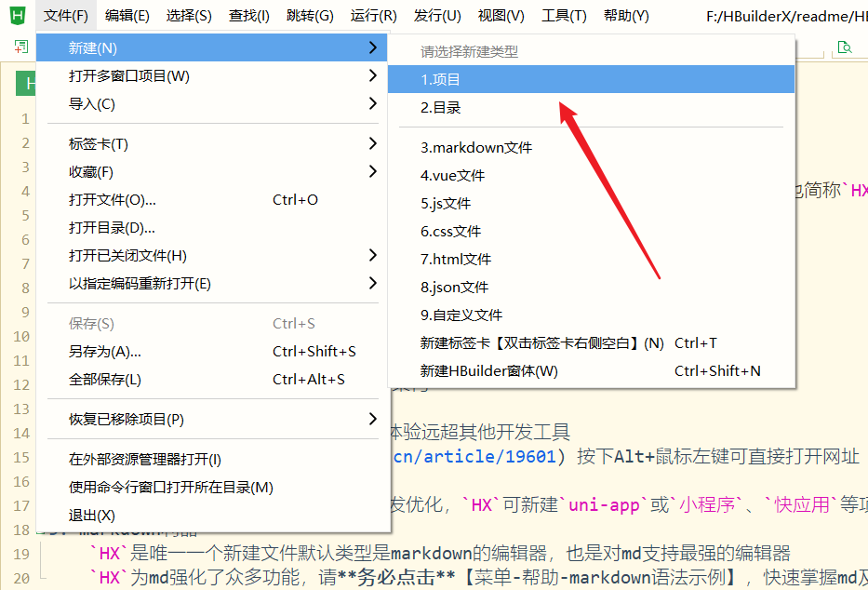Open the 文件(F) menu
Image resolution: width=868 pixels, height=590 pixels.
pyautogui.click(x=66, y=16)
